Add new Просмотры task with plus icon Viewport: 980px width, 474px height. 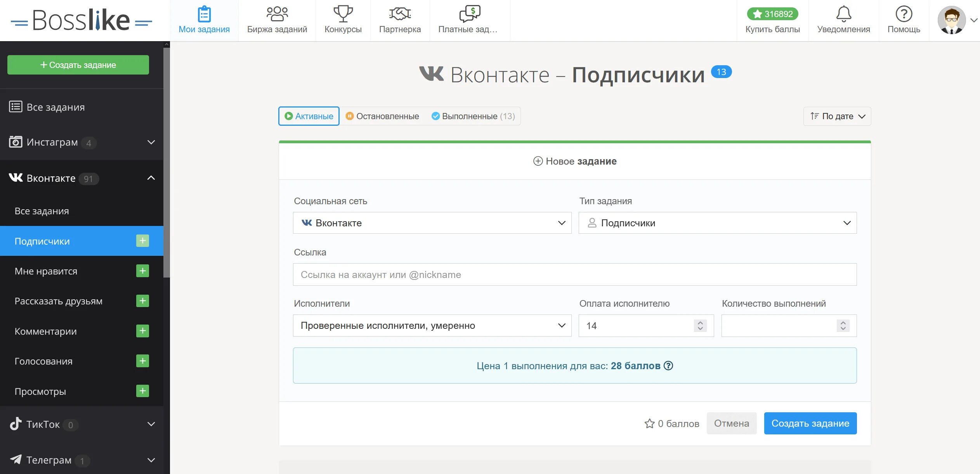[142, 391]
